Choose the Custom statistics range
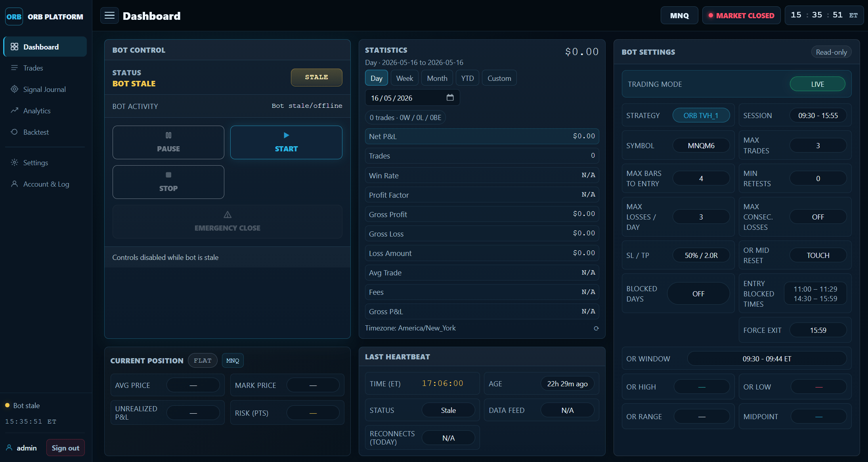The height and width of the screenshot is (462, 868). [x=499, y=78]
